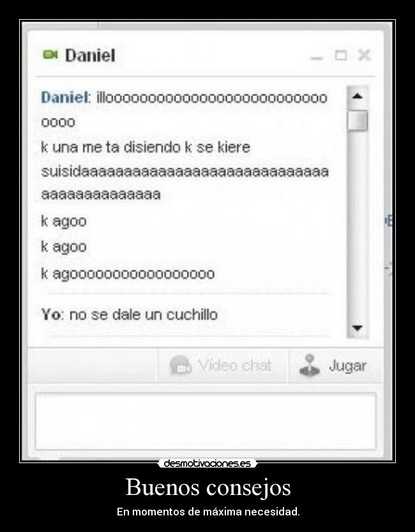Click the joystick Jugar icon

(310, 366)
